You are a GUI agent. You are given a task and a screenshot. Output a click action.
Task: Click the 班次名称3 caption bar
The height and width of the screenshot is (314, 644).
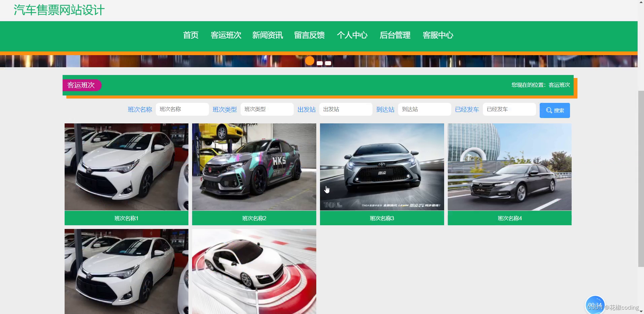pyautogui.click(x=382, y=218)
